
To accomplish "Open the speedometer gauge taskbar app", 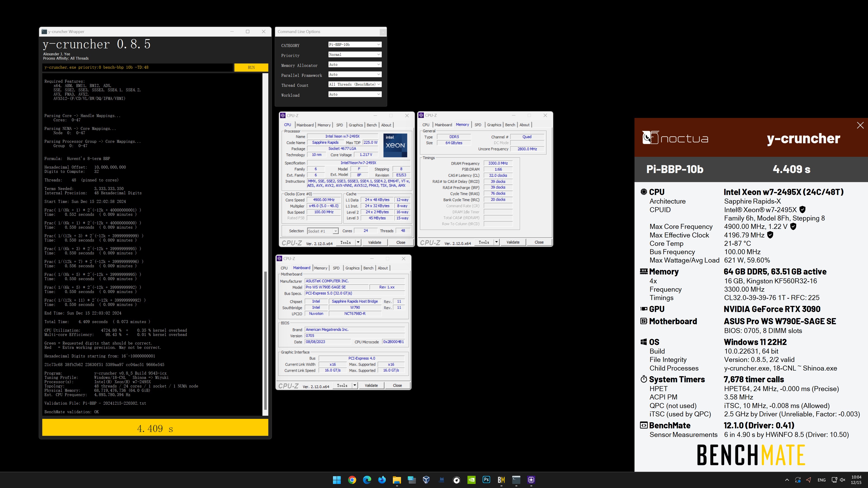I will click(x=456, y=480).
